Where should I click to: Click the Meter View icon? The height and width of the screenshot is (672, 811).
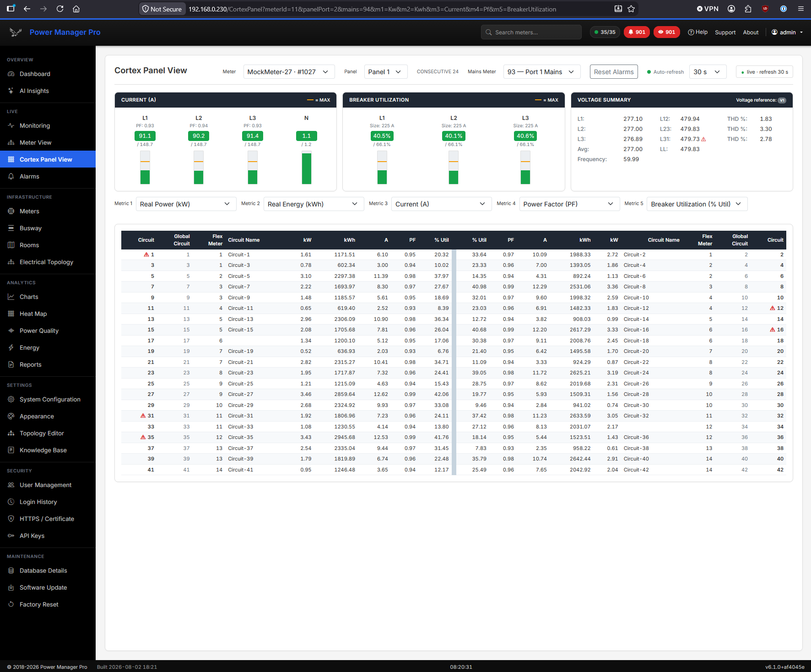(11, 142)
